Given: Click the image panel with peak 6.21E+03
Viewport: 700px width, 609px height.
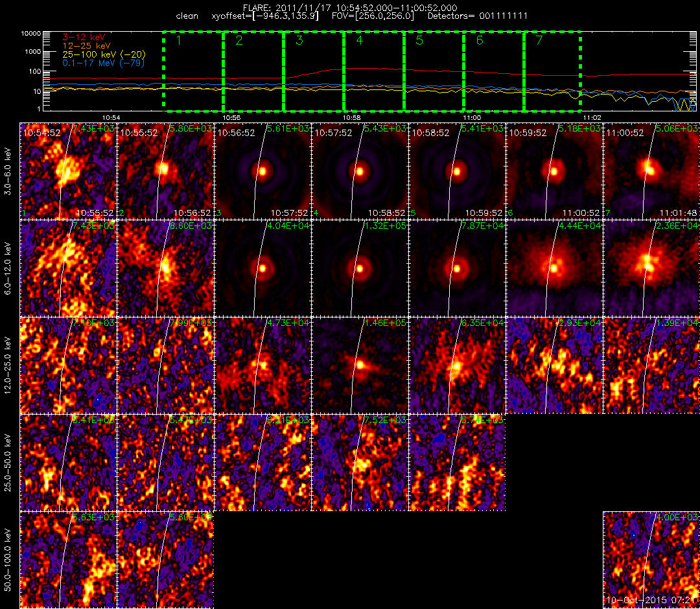Looking at the screenshot, I should 262,463.
